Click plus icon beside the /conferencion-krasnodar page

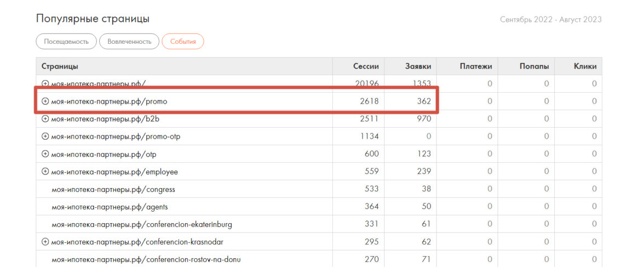(45, 242)
